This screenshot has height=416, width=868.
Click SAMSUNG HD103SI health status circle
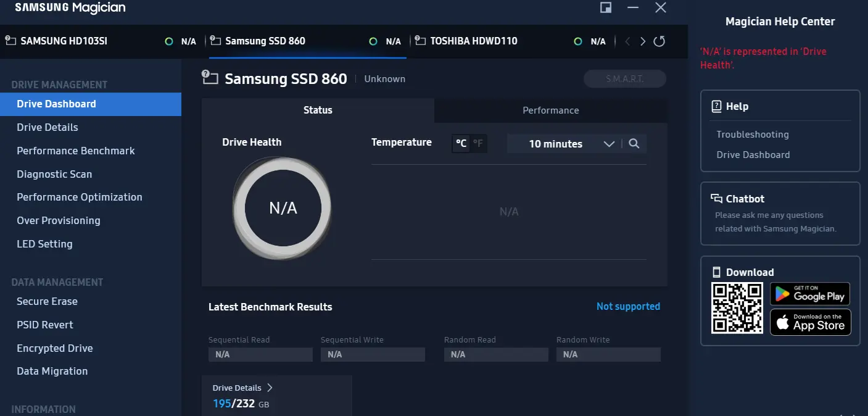click(x=168, y=41)
